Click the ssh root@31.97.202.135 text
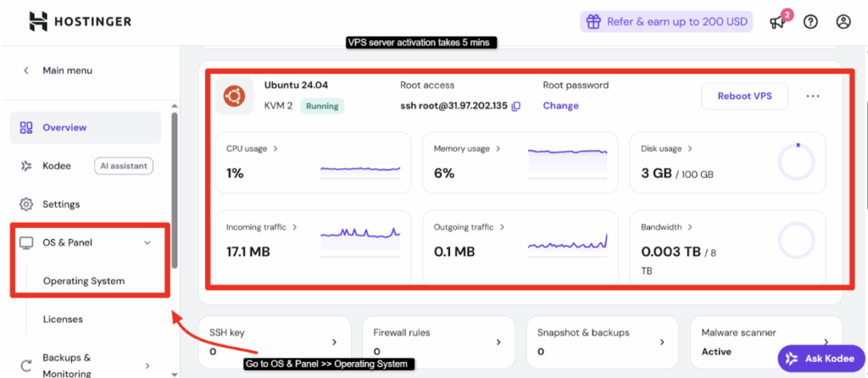This screenshot has width=868, height=378. point(454,106)
